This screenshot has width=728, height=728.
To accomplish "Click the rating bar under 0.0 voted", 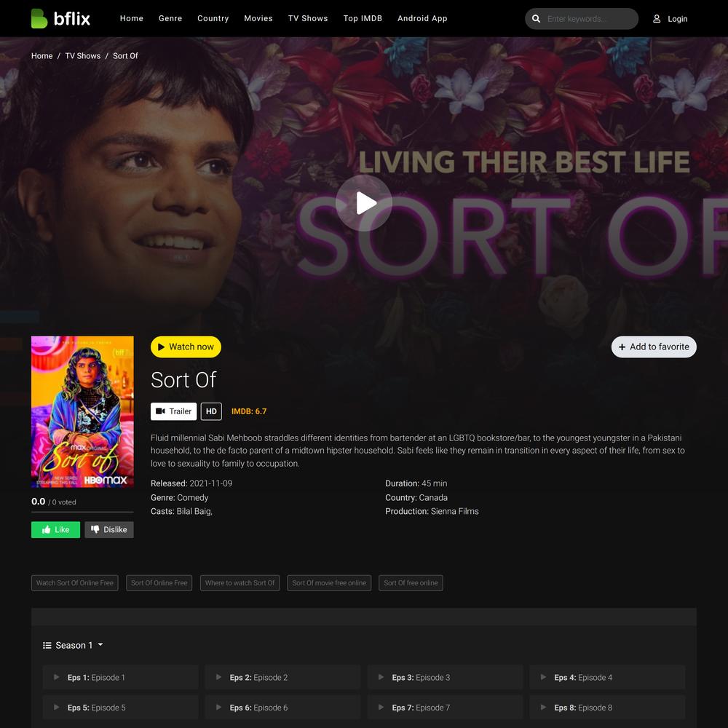I will tap(82, 512).
